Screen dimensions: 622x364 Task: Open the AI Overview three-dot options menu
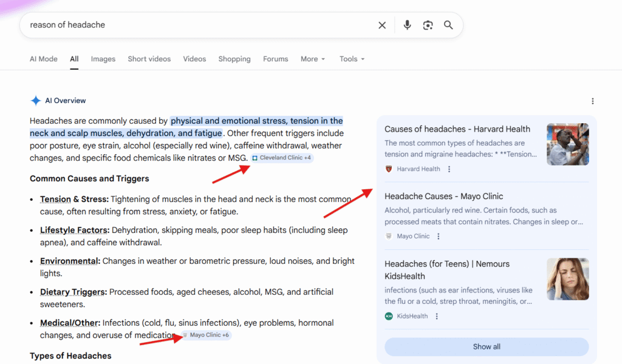click(x=593, y=101)
